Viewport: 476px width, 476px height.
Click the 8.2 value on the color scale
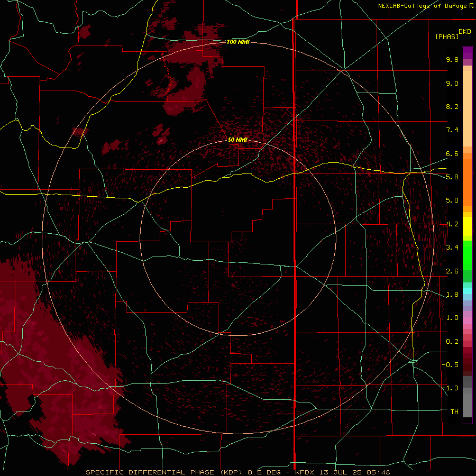click(x=452, y=106)
